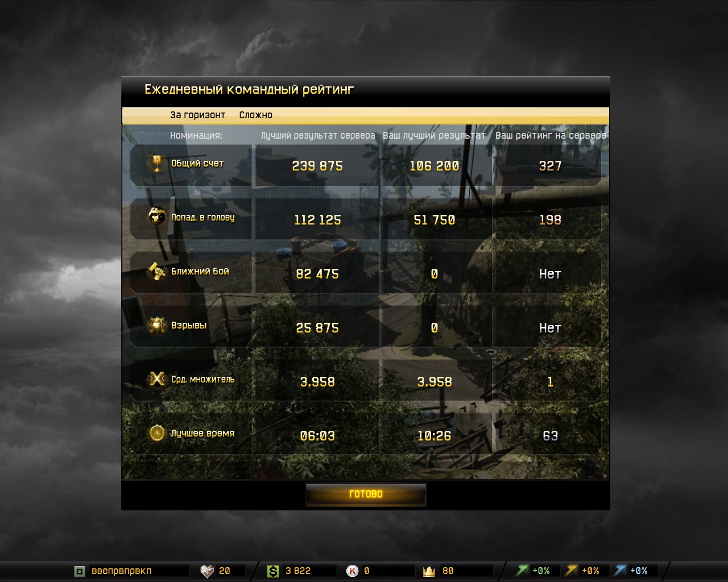Click the best time rating 63
The height and width of the screenshot is (582, 728).
point(550,436)
